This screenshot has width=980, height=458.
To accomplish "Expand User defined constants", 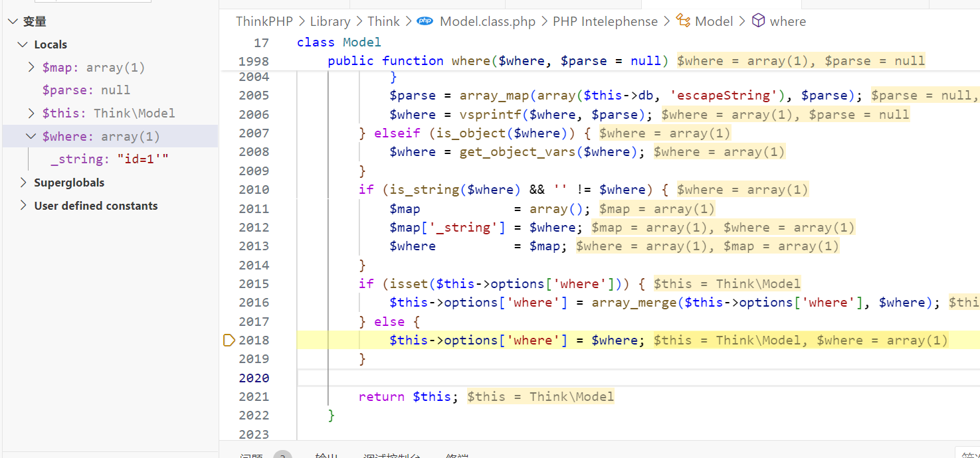I will click(23, 206).
